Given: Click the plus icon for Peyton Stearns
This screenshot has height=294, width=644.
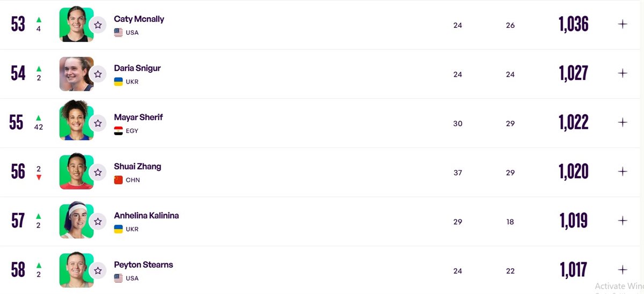Looking at the screenshot, I should point(623,270).
